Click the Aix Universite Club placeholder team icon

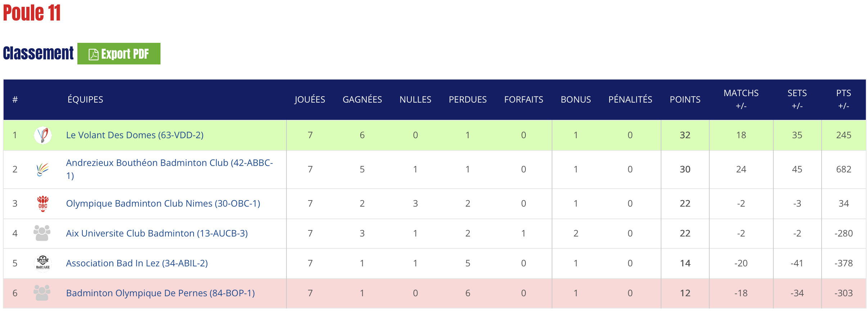pos(42,233)
